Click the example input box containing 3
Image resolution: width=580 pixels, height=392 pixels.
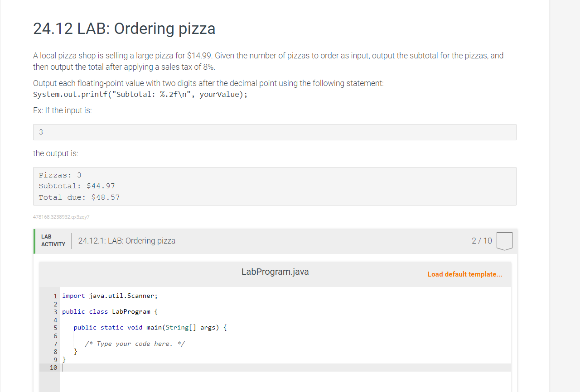275,132
